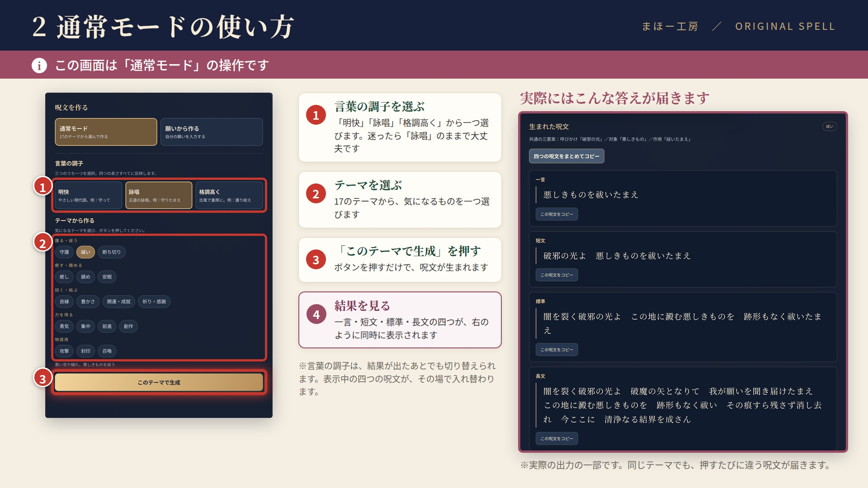Pick the 召喚 theme chip
The image size is (868, 488).
tap(107, 351)
